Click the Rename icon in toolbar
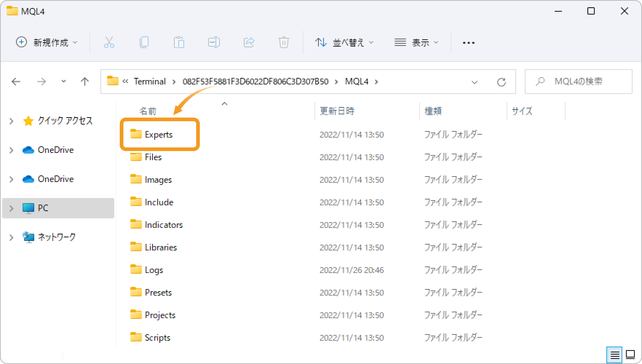 214,43
